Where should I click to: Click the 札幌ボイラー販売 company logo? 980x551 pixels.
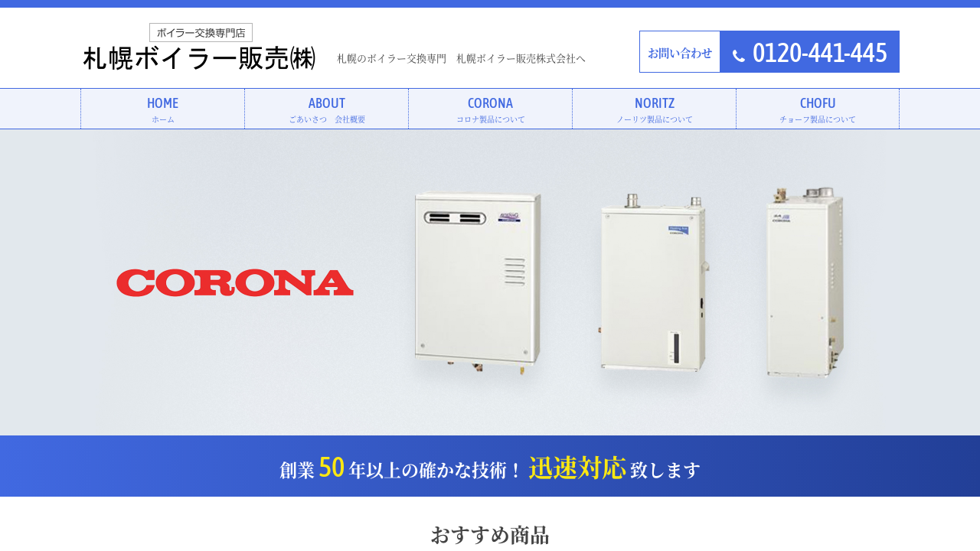(x=199, y=58)
